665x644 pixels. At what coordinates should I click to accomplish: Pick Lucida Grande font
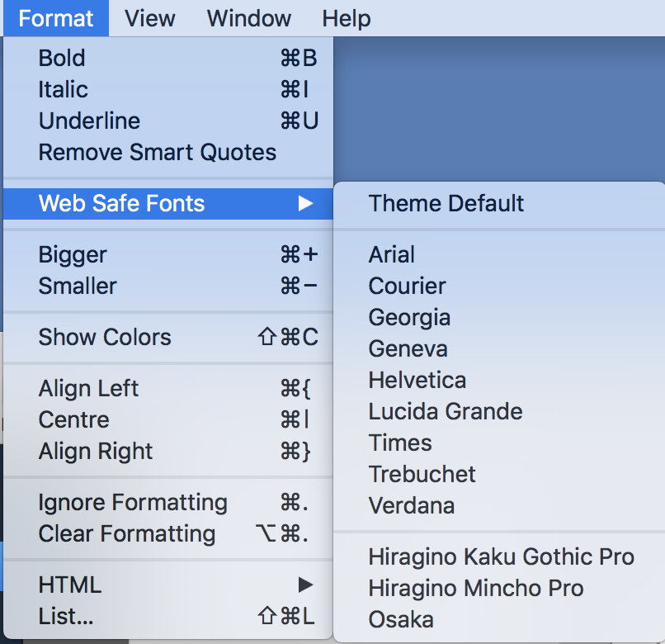click(x=499, y=411)
